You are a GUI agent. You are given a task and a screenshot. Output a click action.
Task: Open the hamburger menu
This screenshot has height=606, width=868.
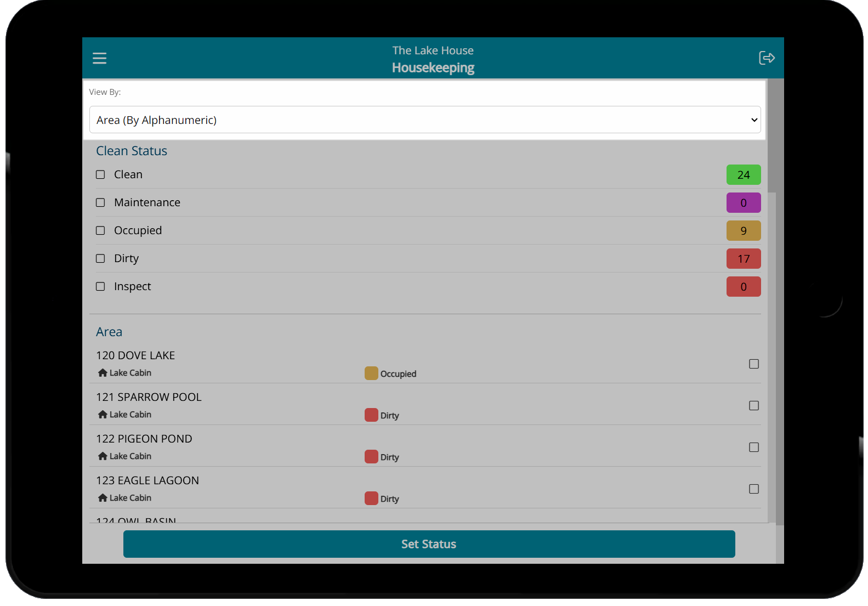tap(99, 58)
